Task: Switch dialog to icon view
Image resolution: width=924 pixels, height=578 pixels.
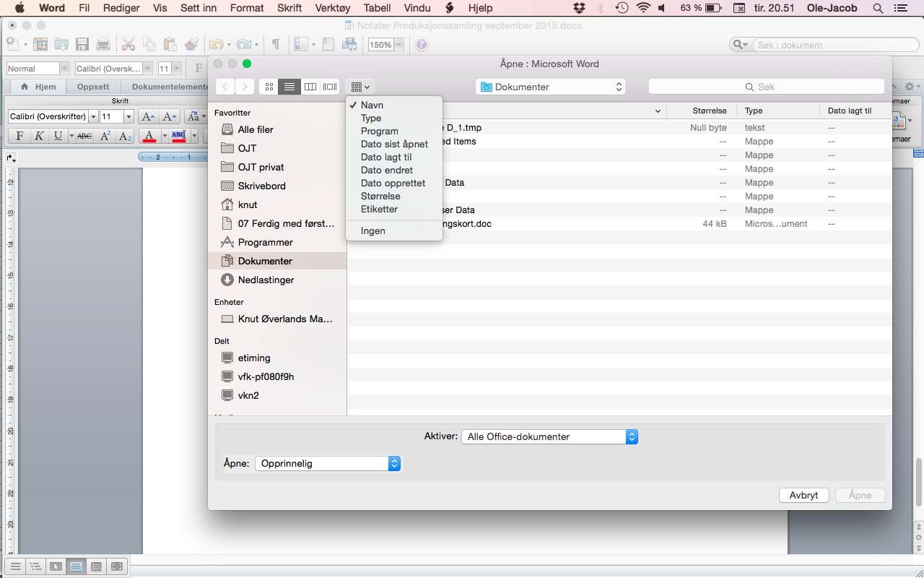Action: pyautogui.click(x=269, y=87)
